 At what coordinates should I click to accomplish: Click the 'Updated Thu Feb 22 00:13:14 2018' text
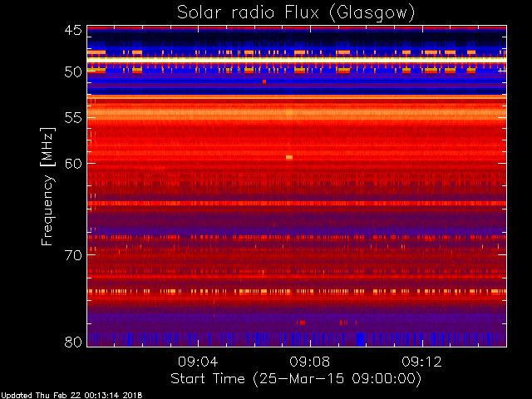(x=71, y=396)
